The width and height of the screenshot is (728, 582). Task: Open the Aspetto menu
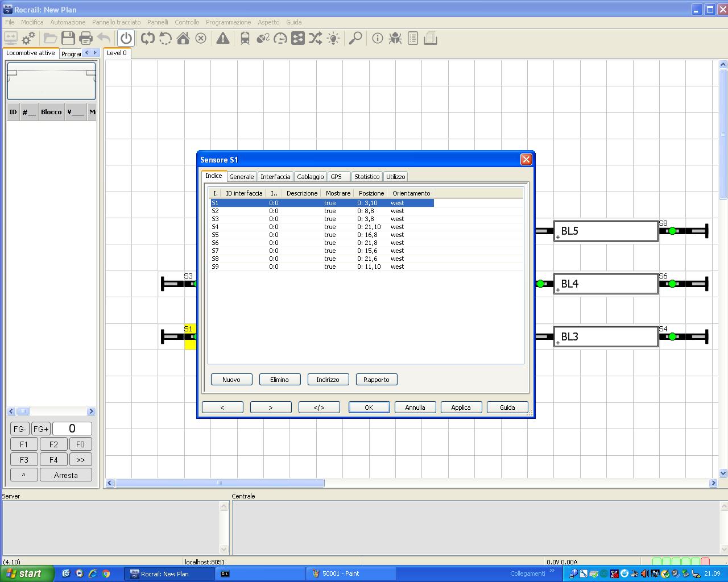coord(268,22)
